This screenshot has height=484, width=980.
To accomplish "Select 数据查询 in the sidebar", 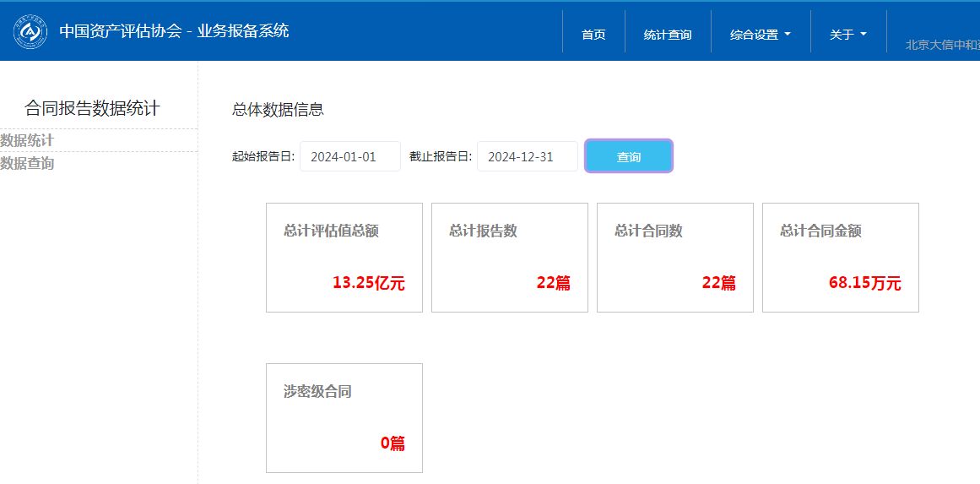I will tap(27, 163).
